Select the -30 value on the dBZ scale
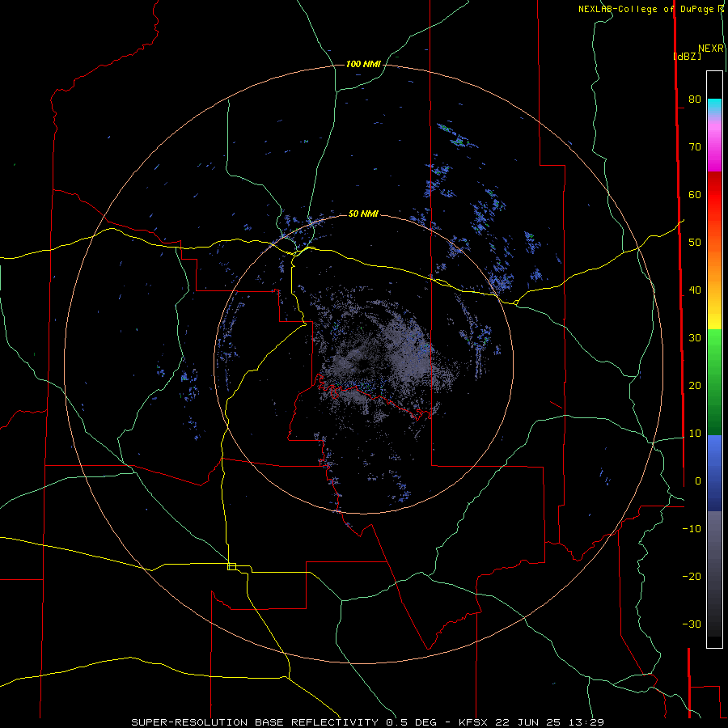This screenshot has width=728, height=728. point(692,624)
